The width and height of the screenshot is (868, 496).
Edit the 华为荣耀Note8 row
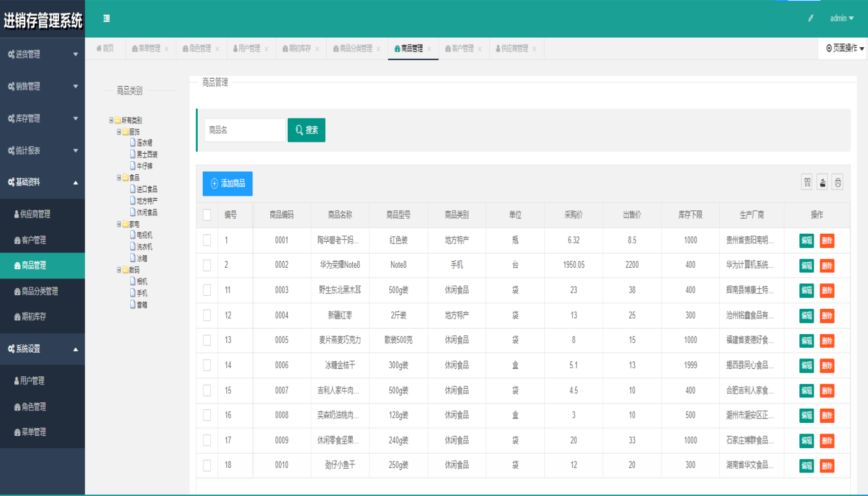click(x=807, y=265)
